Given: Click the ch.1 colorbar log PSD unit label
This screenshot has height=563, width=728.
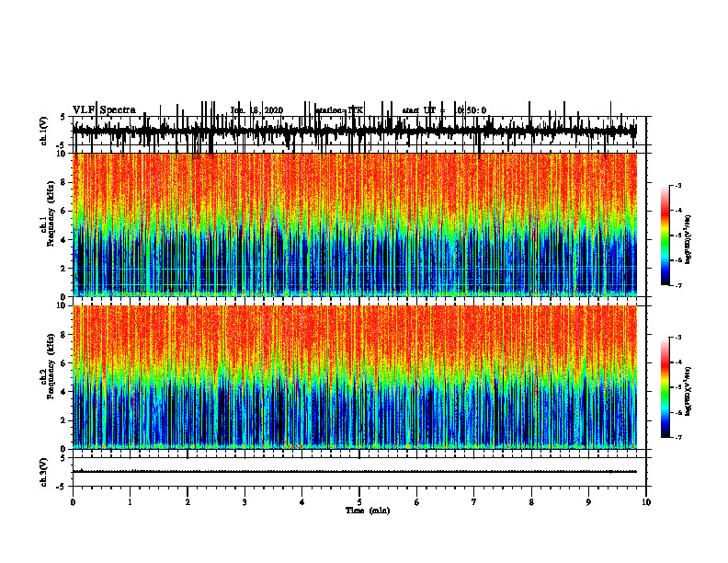Looking at the screenshot, I should click(688, 239).
